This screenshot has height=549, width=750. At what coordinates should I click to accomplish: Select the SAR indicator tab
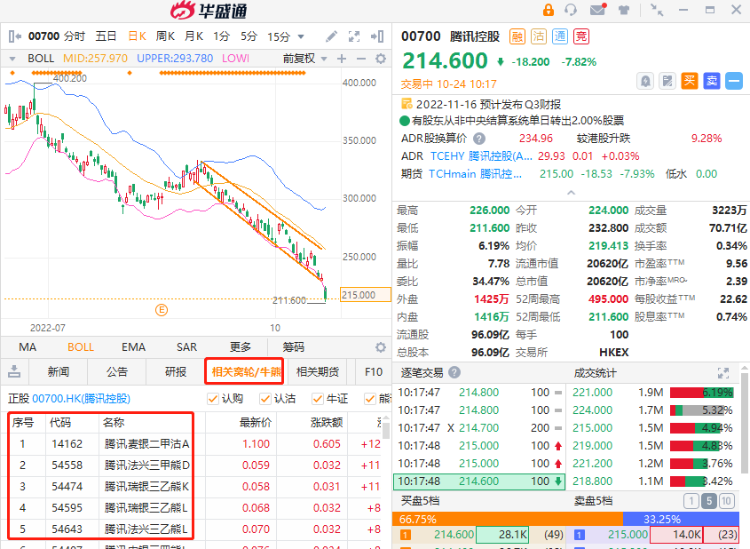pyautogui.click(x=187, y=347)
